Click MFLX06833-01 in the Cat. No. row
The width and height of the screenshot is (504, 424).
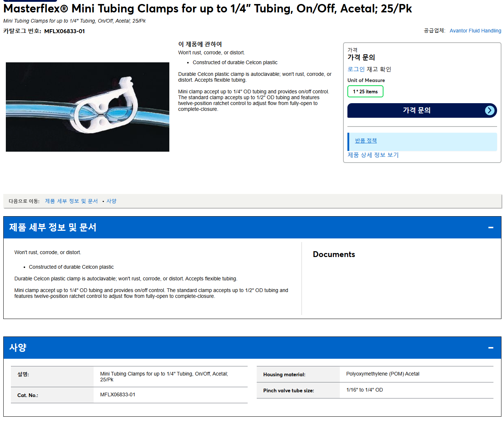[118, 395]
